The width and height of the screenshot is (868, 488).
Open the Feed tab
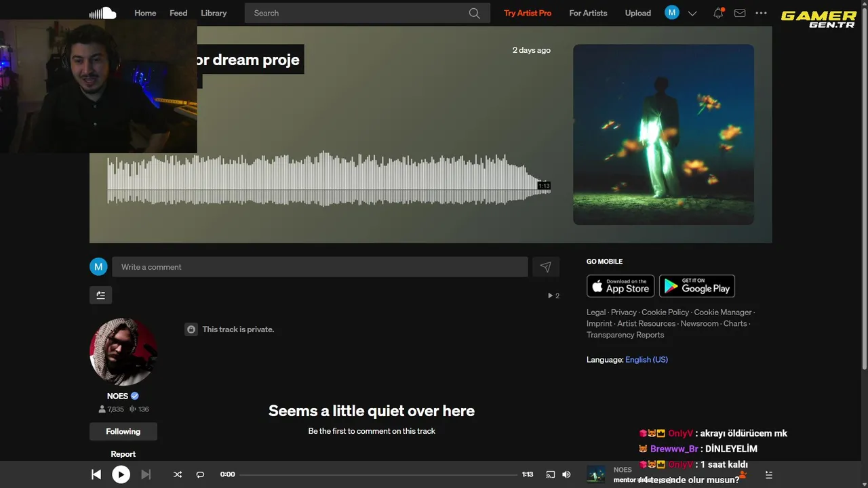coord(178,13)
